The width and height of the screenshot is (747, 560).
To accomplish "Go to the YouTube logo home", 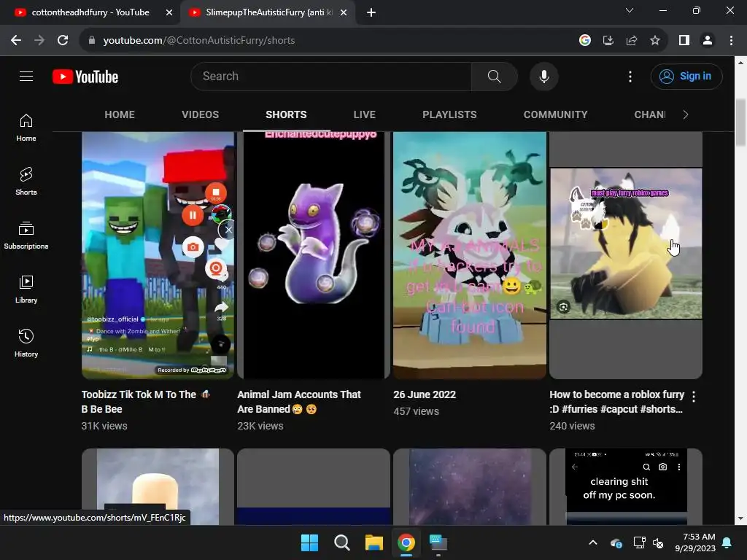I will coord(85,77).
